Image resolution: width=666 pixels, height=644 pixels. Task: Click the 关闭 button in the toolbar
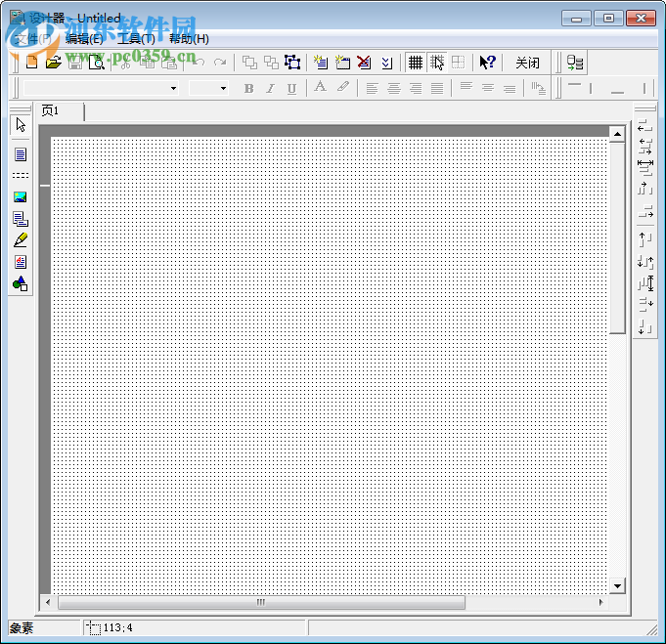[527, 63]
